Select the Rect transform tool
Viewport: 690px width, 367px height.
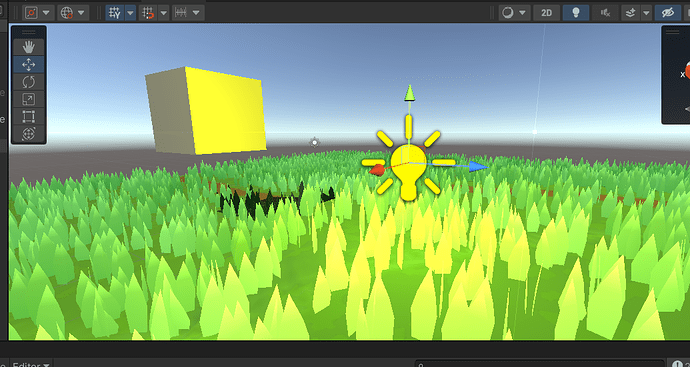29,117
